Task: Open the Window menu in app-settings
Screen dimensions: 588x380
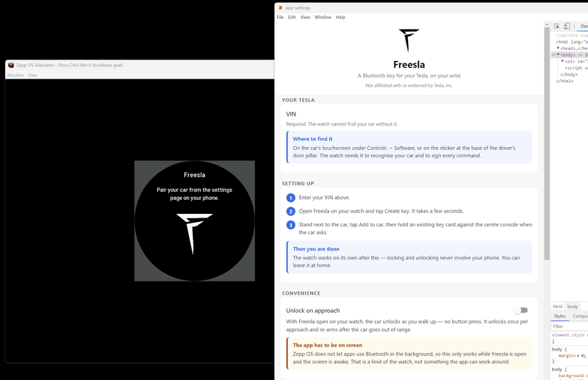Action: pyautogui.click(x=323, y=17)
